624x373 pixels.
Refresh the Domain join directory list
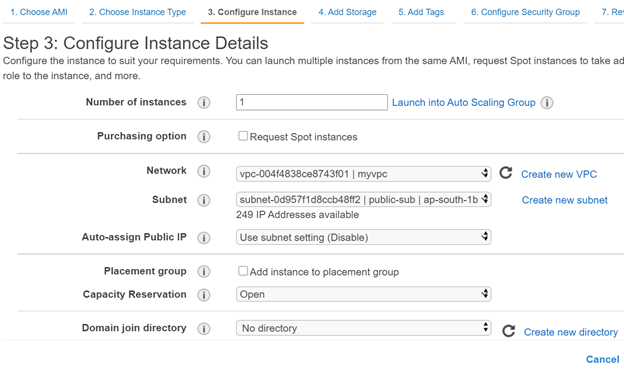508,331
